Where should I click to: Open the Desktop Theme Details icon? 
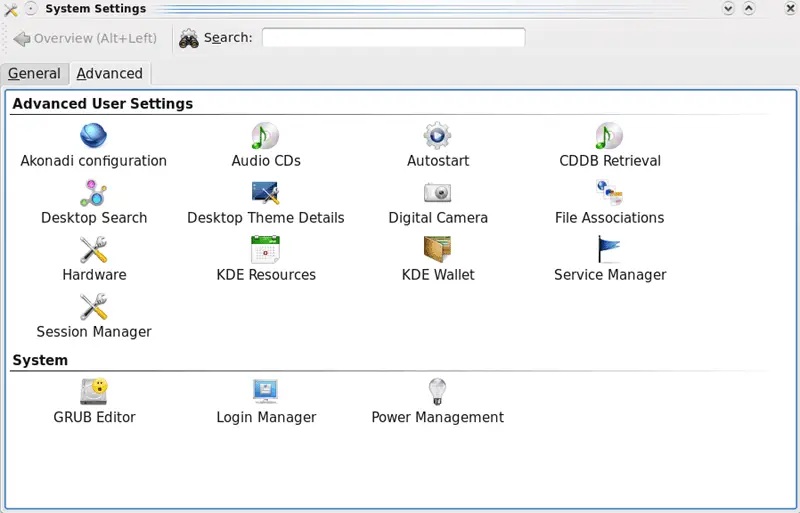265,193
